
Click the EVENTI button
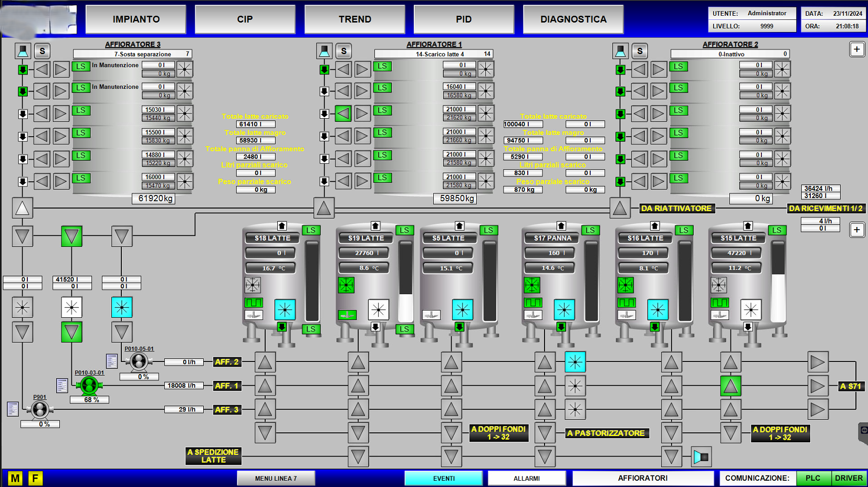tap(444, 478)
